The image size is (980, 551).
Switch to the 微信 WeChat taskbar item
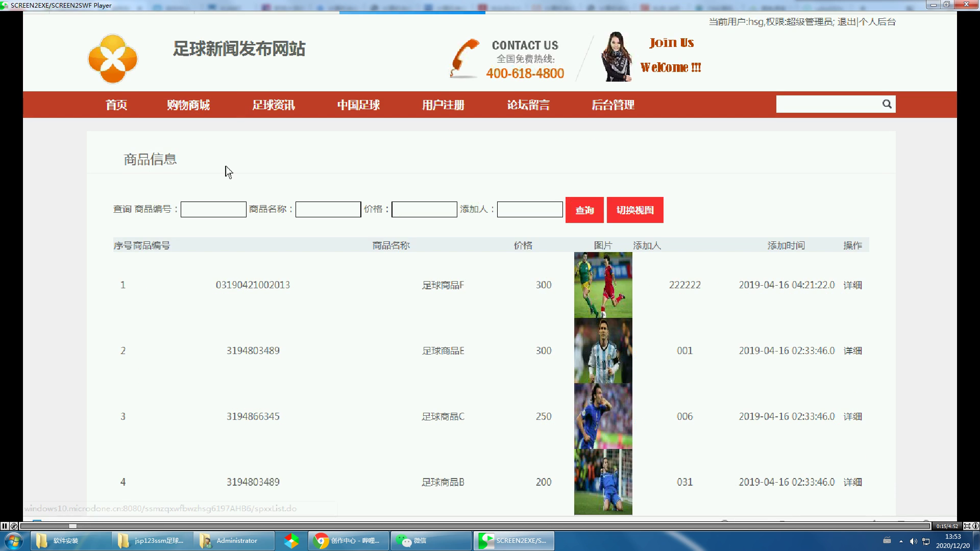pos(431,541)
